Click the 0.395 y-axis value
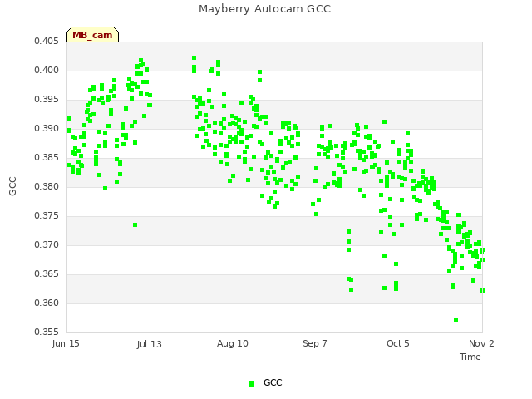This screenshot has width=532, height=399. [x=47, y=100]
